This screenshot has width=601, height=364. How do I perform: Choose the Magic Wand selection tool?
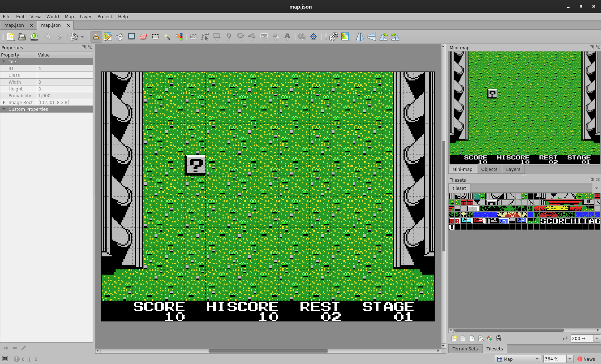tap(167, 36)
